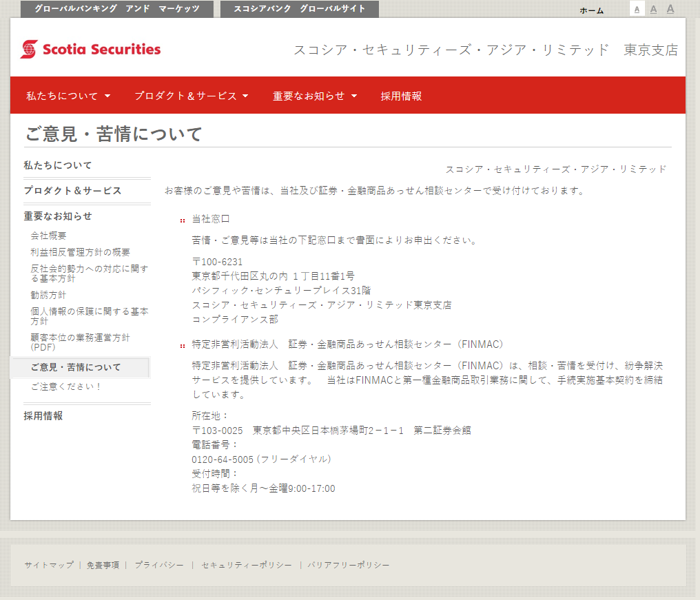
Task: Open the スコシアバンク グローバルサイト tab
Action: point(300,9)
